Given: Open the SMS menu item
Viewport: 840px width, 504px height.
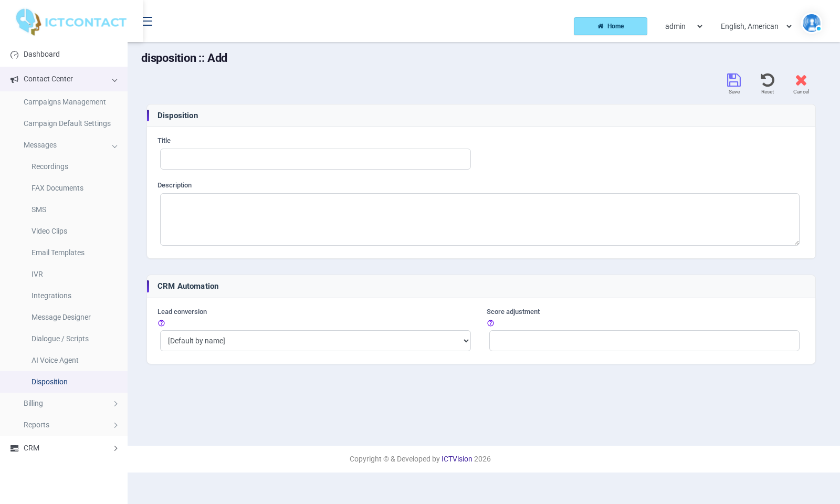Looking at the screenshot, I should [39, 209].
